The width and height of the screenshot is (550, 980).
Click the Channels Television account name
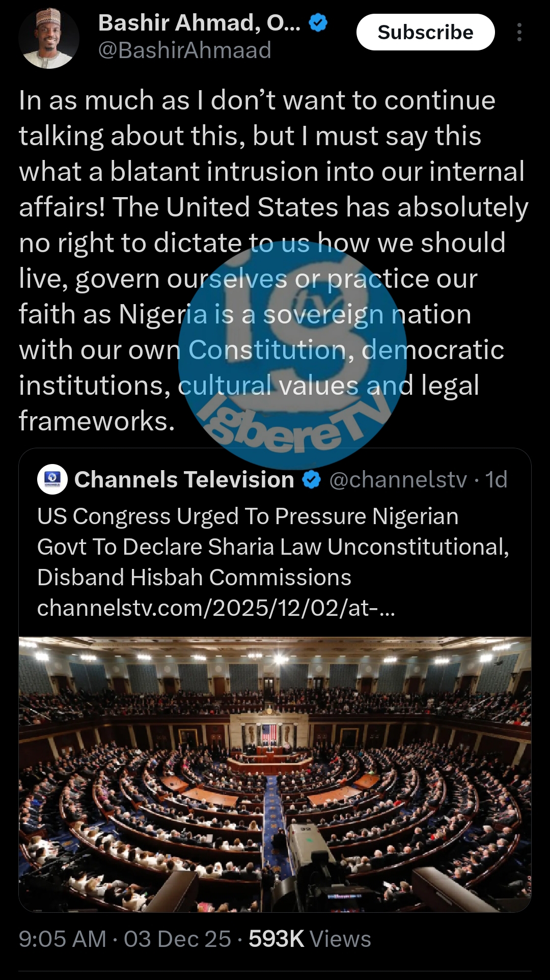(184, 480)
